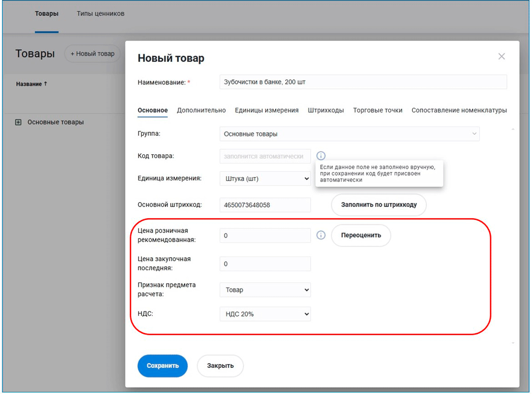Viewport: 532px width, 394px height.
Task: Click the Основной штрихкод input field
Action: coord(265,205)
